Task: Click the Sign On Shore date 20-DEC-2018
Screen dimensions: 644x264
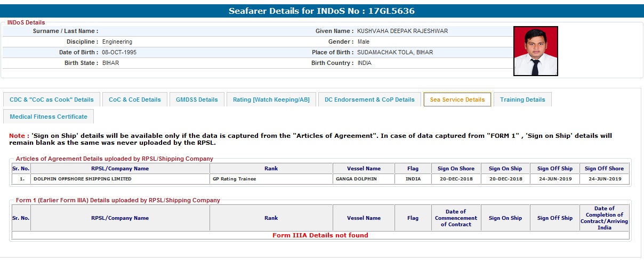Action: 456,179
